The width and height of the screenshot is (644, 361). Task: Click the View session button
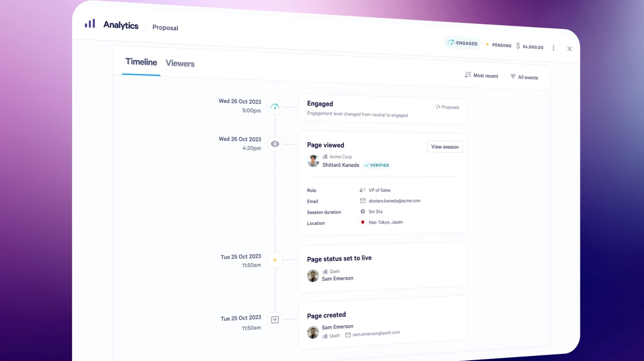444,146
